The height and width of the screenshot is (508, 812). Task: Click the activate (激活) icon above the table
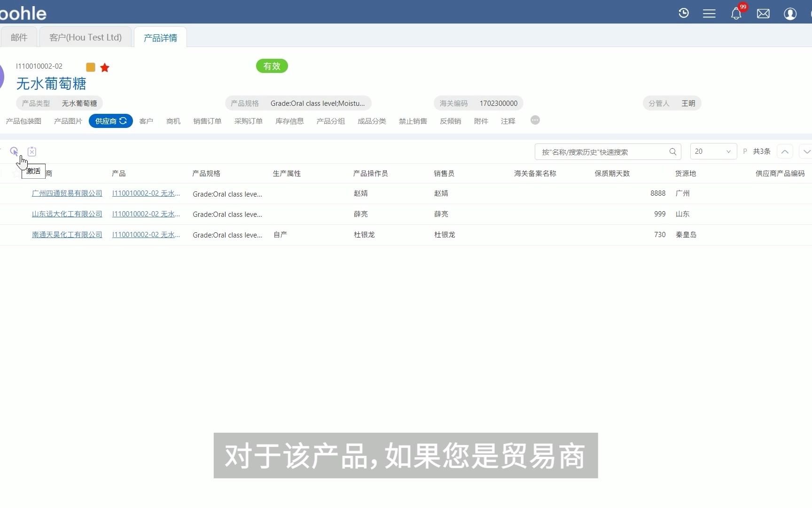pos(14,151)
